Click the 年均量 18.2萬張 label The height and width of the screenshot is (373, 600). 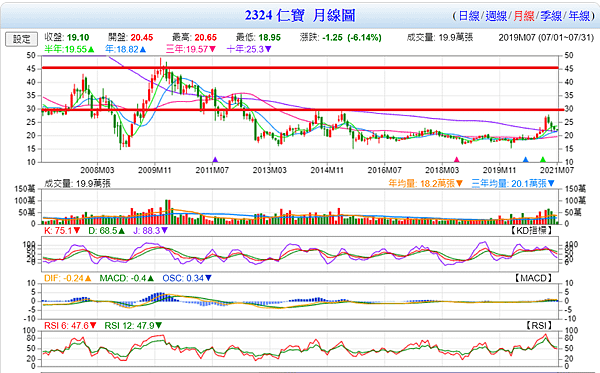(x=426, y=184)
